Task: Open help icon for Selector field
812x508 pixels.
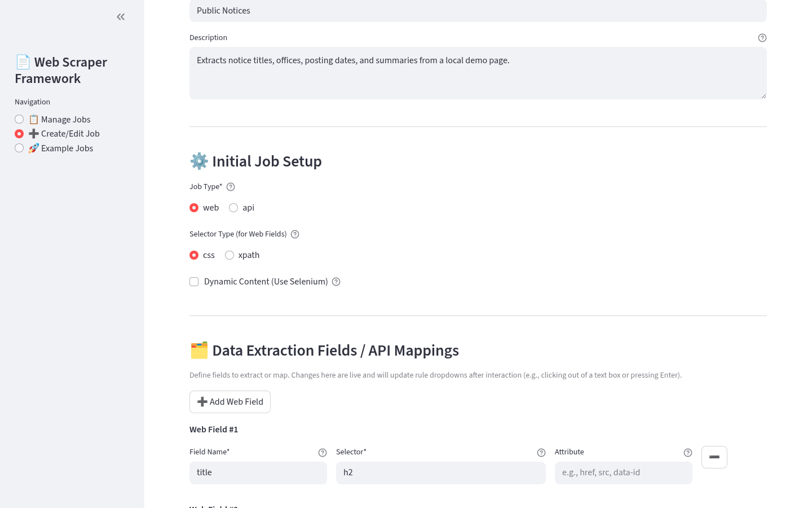Action: (541, 453)
